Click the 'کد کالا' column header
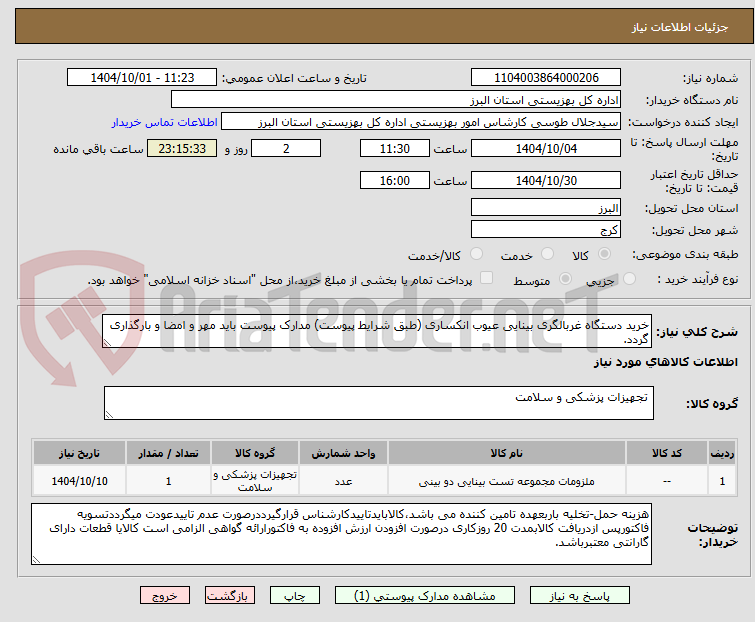This screenshot has width=755, height=622. 667,453
